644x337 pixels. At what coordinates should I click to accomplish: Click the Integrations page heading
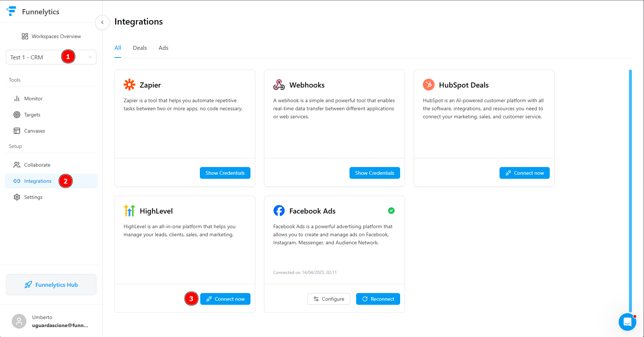pyautogui.click(x=139, y=22)
